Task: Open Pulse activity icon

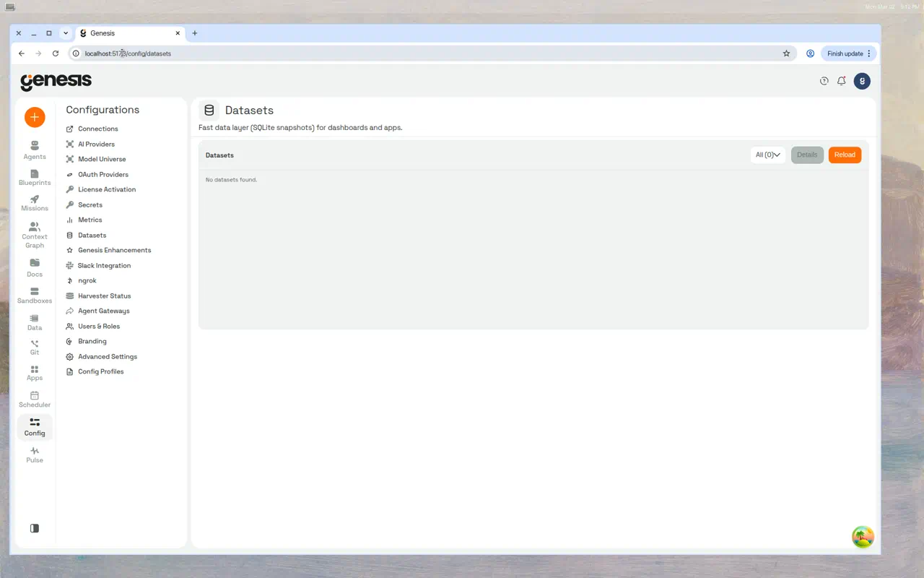Action: pyautogui.click(x=35, y=454)
